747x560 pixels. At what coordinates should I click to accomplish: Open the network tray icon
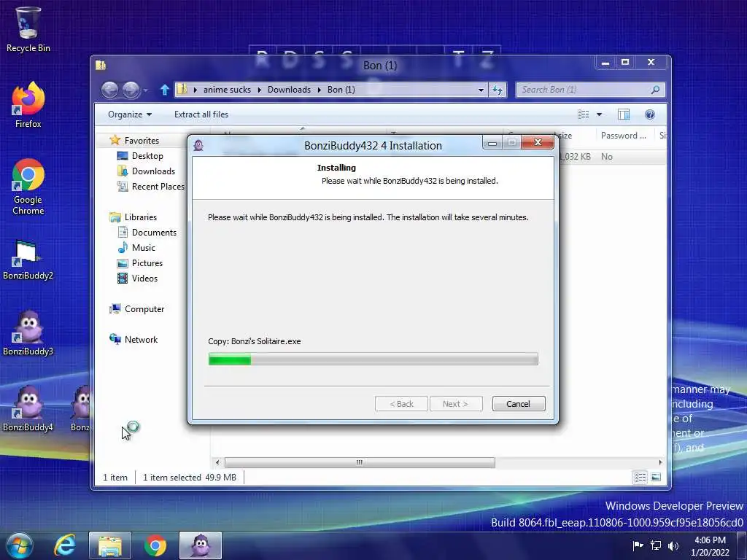click(x=656, y=545)
